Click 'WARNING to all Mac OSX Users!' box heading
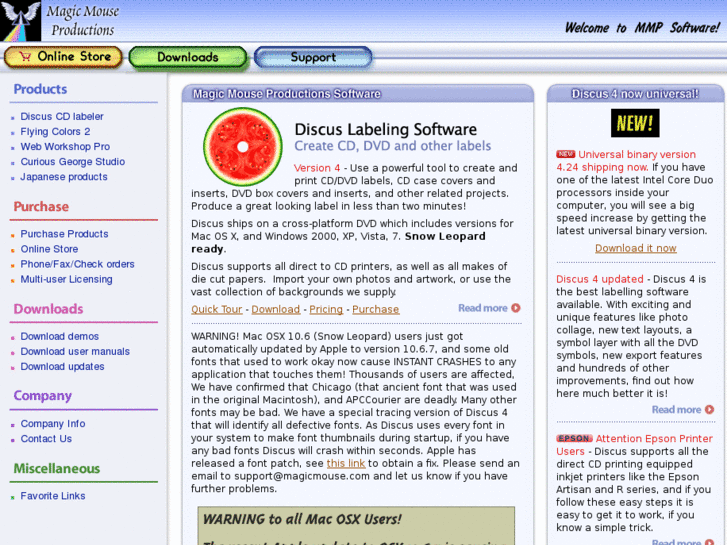This screenshot has height=545, width=727. (302, 519)
